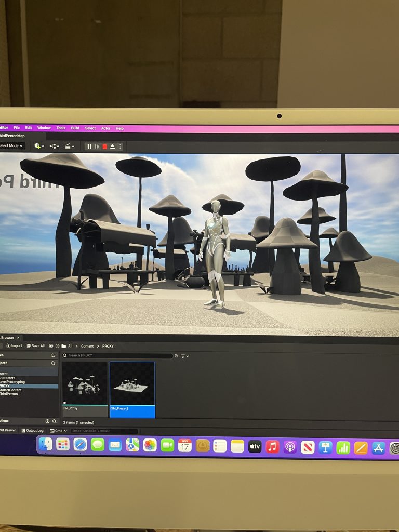Go forward in Content Browser history
399x532 pixels.
[57, 346]
